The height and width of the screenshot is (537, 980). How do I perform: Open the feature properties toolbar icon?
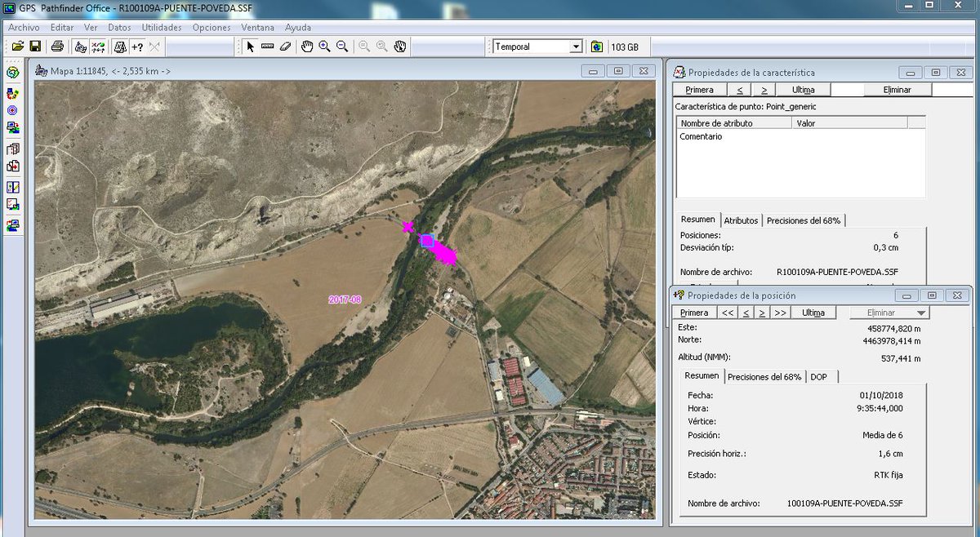(120, 47)
